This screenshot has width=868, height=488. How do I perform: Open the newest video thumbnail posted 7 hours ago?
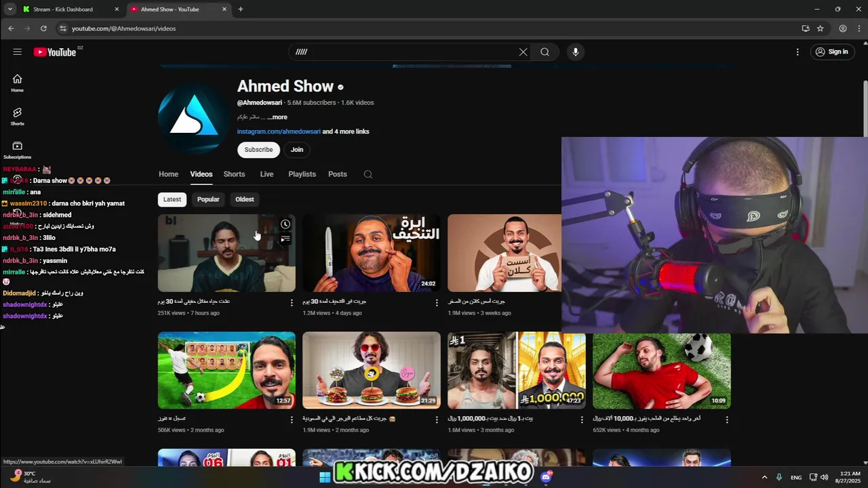(x=226, y=253)
